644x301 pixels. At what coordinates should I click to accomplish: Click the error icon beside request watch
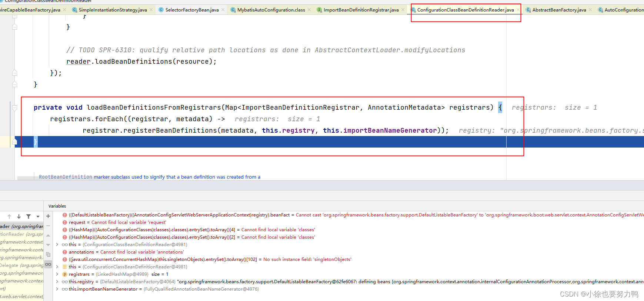[65, 222]
